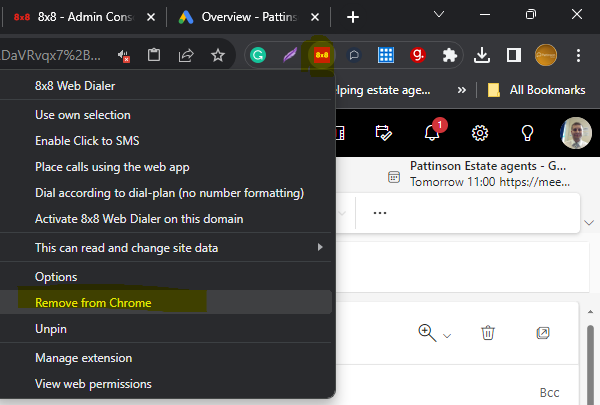Expand the zoom level dropdown arrow
The width and height of the screenshot is (600, 405).
447,336
